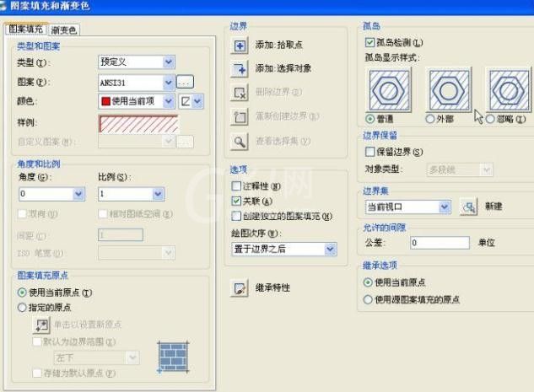Open the 比例 dropdown showing 1
This screenshot has width=534, height=392.
pos(131,194)
